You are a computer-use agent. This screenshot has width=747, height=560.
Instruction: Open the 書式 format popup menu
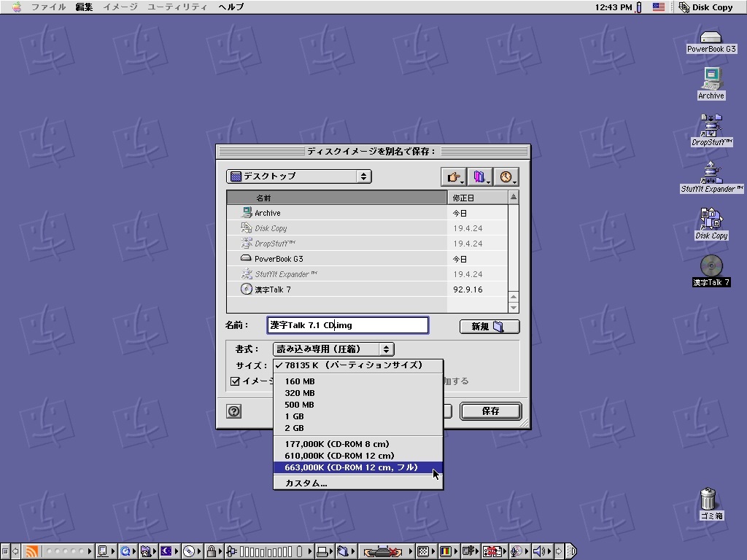333,349
